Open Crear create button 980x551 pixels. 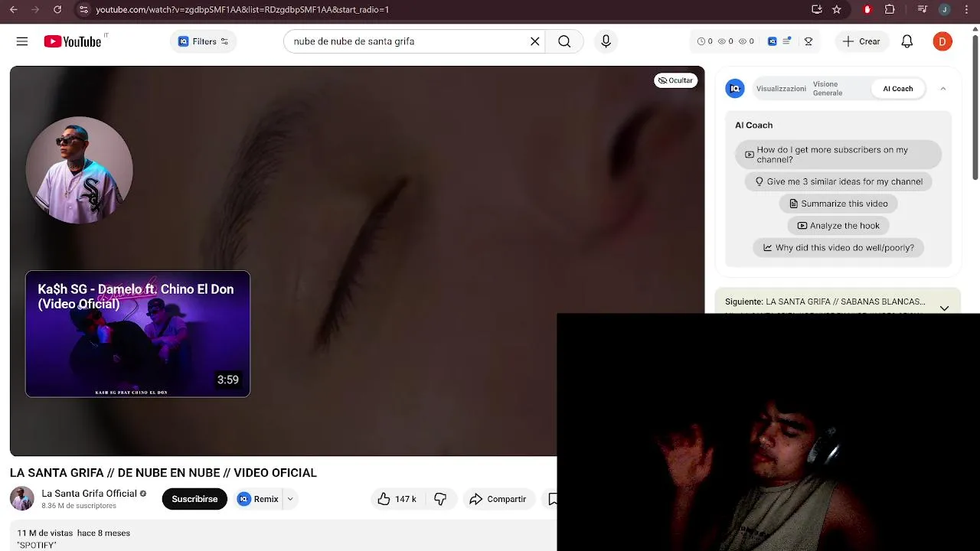click(861, 41)
